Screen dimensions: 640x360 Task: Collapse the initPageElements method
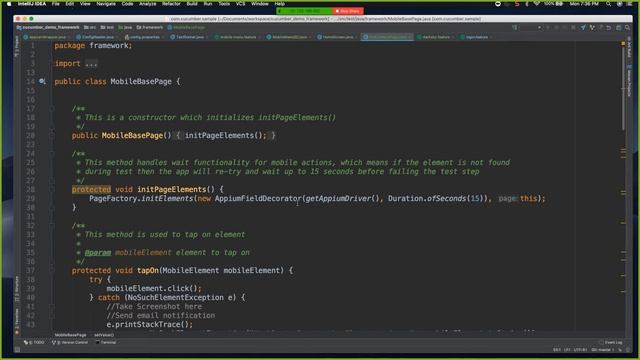(x=52, y=189)
